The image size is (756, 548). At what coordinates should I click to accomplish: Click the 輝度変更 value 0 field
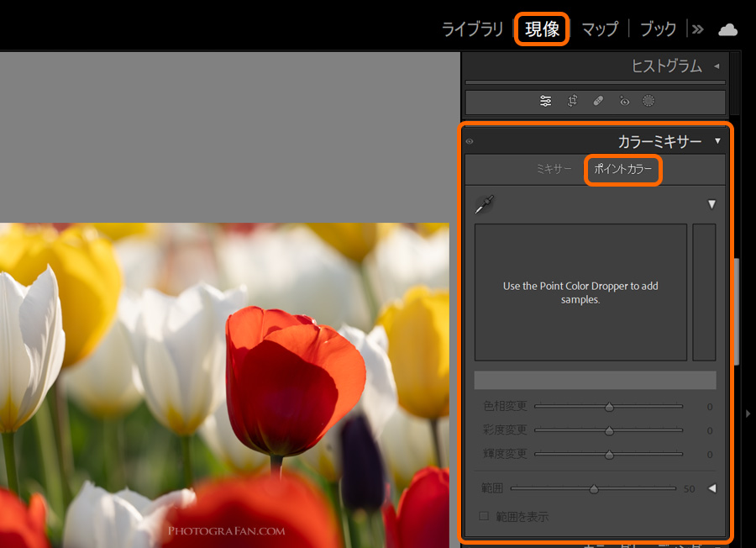(x=709, y=455)
